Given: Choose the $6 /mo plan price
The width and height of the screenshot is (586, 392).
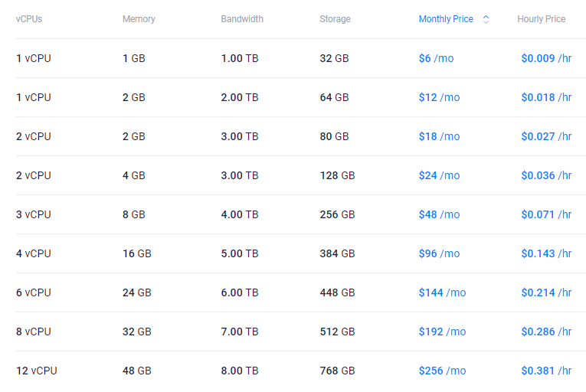Looking at the screenshot, I should (x=436, y=58).
